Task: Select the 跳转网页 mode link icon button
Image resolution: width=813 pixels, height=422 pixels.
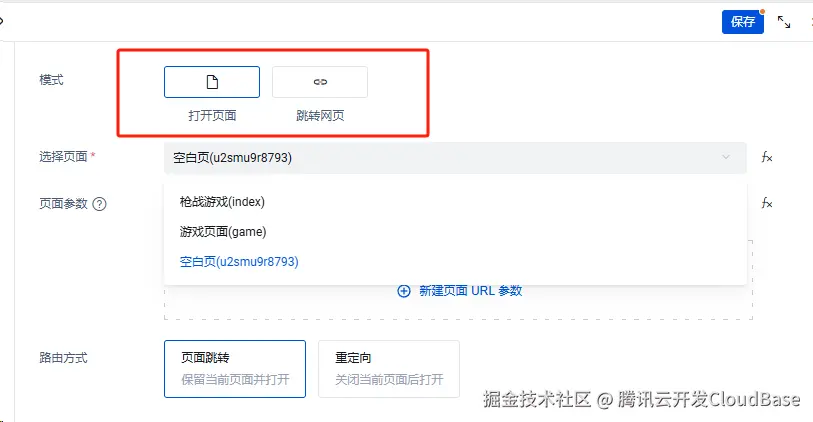Action: [320, 82]
